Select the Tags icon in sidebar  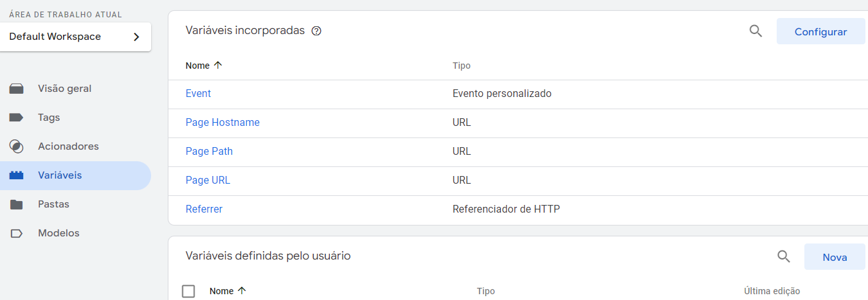point(17,118)
